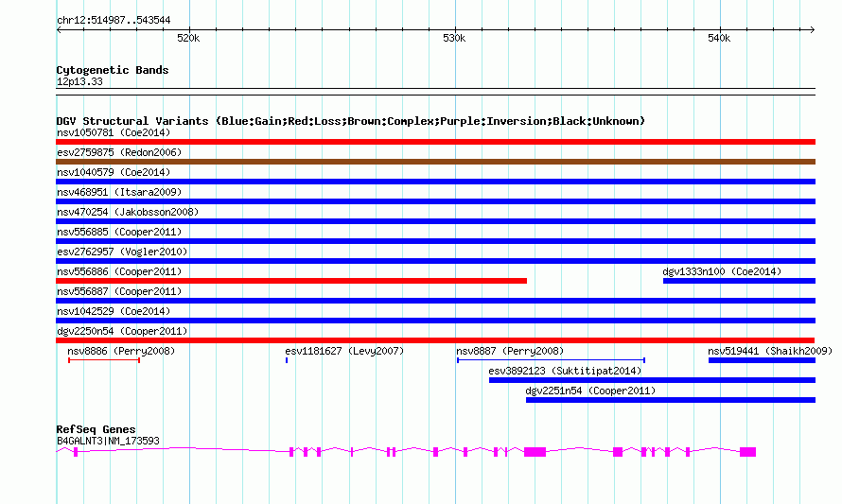Click the short blue bar of dgv1333n100
The width and height of the screenshot is (842, 504).
point(740,281)
